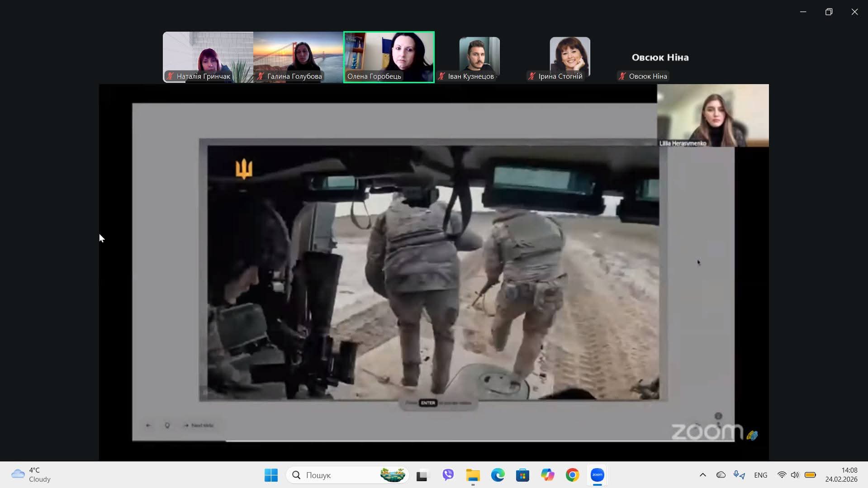Open Microsoft Store from the taskbar
The width and height of the screenshot is (868, 488).
[522, 475]
